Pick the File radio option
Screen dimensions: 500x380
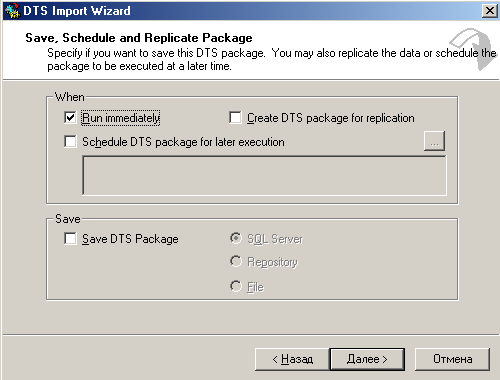click(236, 286)
